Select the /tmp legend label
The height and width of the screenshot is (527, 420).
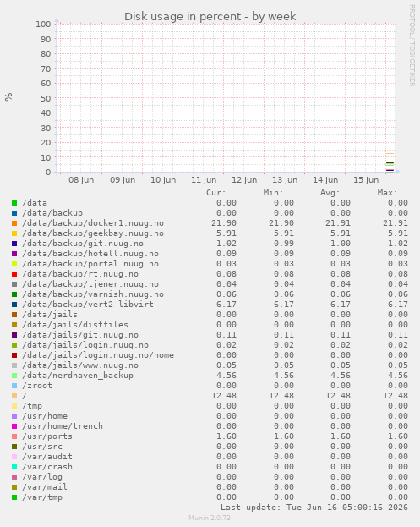click(32, 406)
